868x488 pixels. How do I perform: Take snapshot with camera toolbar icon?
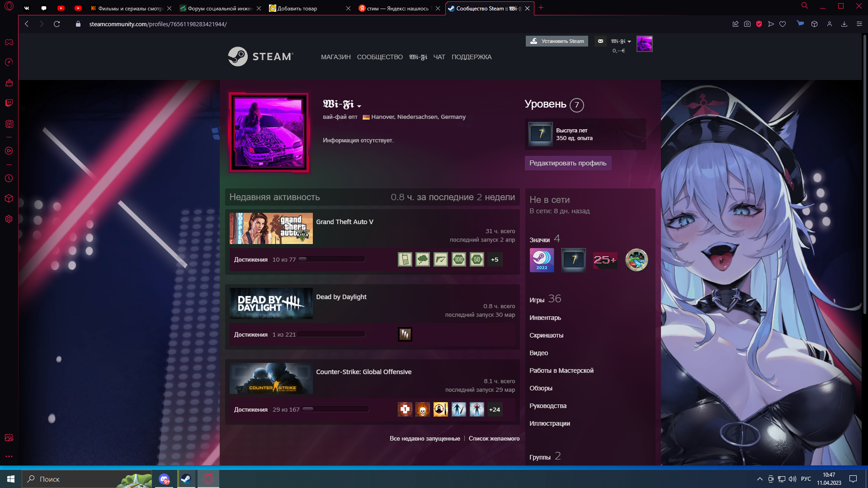pos(747,24)
